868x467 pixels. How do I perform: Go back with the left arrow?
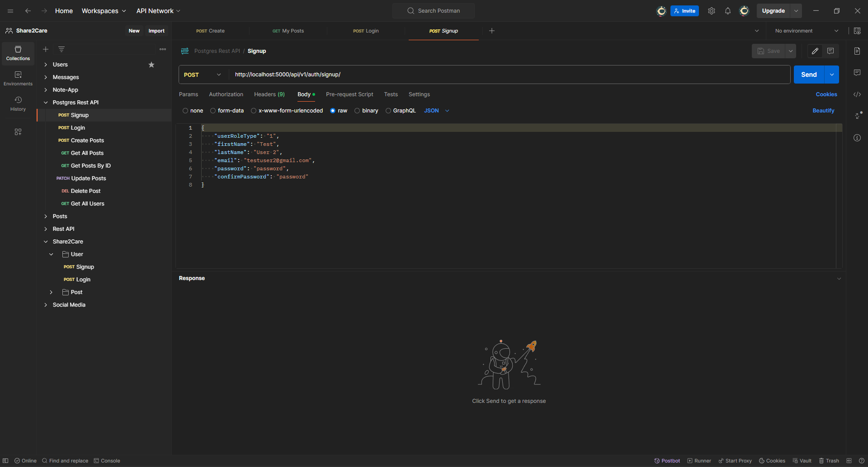pyautogui.click(x=28, y=11)
